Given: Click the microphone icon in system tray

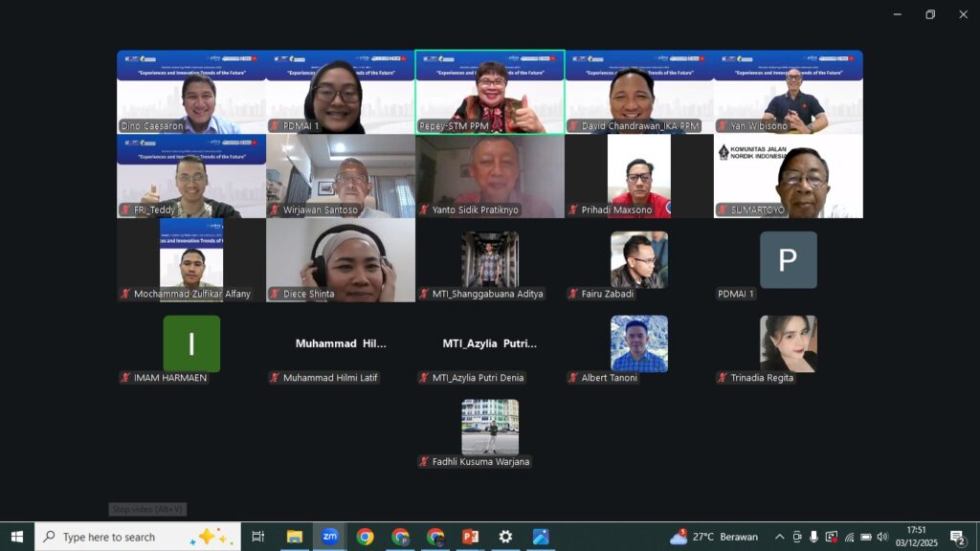Looking at the screenshot, I should pos(813,537).
